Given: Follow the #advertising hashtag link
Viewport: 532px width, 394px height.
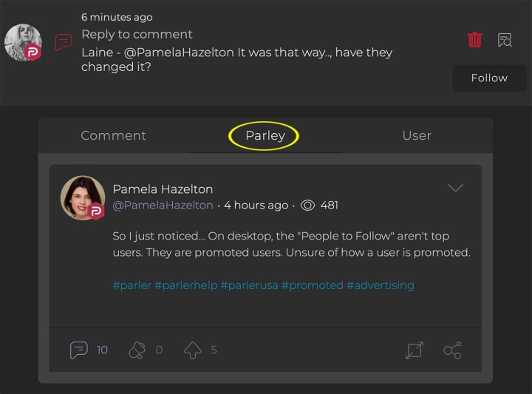Looking at the screenshot, I should click(381, 285).
